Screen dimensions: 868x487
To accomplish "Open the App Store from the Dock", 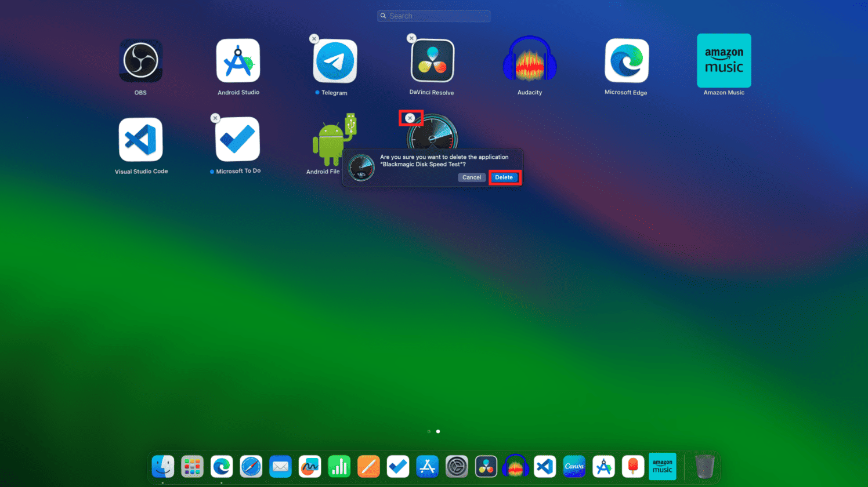I will point(428,466).
